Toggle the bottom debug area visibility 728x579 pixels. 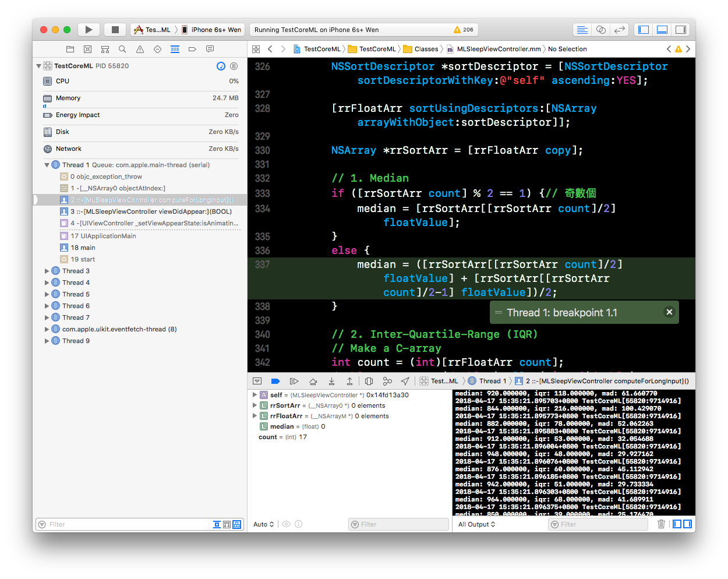pos(662,30)
